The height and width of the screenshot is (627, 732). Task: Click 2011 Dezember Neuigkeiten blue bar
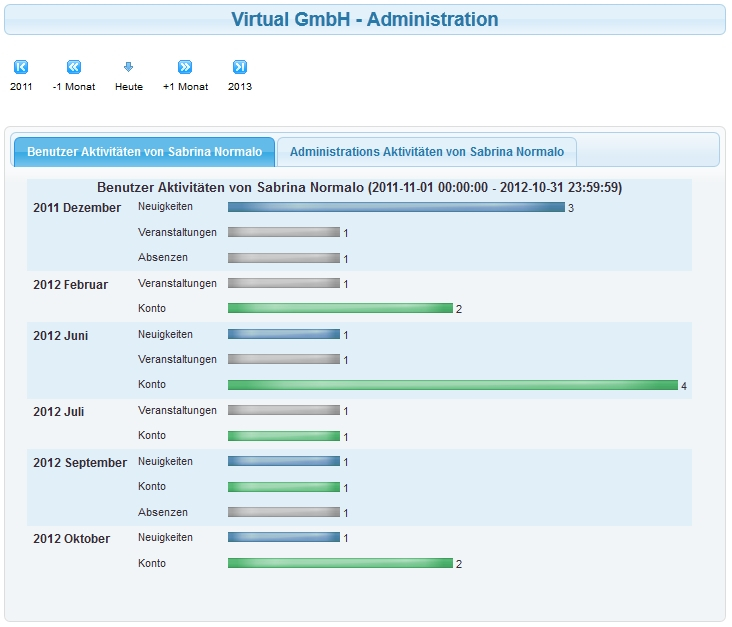click(396, 207)
